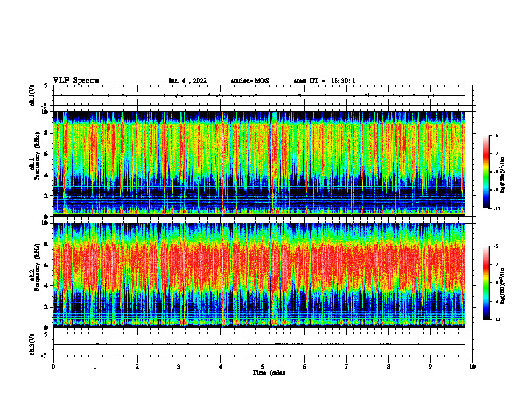Click the ch.2 frequency tick "2"
Viewport: 532px width, 411px height.
point(47,307)
